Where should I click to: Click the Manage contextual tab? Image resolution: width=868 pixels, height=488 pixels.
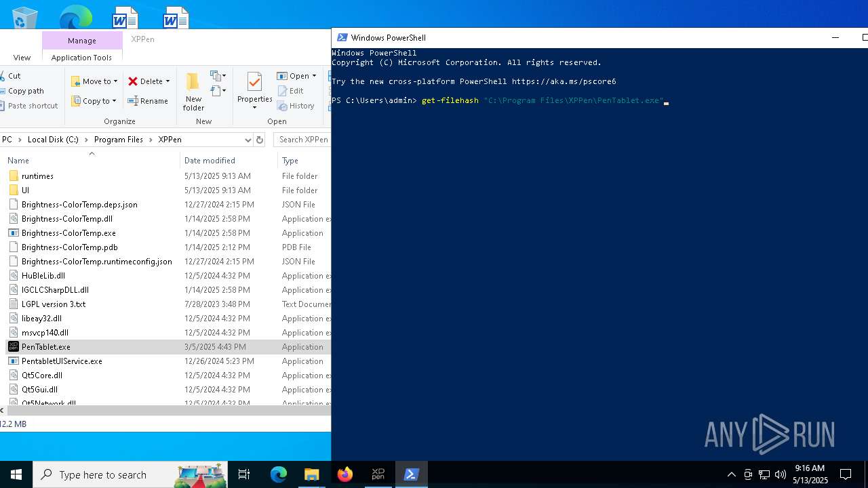pos(82,41)
